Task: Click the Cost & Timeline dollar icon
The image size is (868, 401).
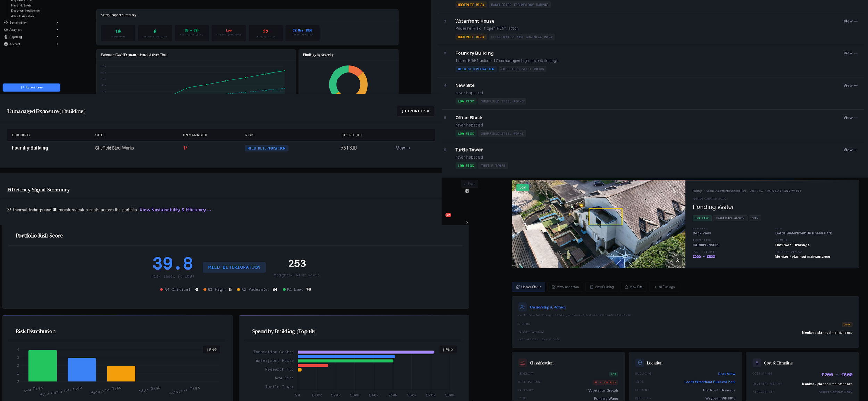Action: (757, 363)
